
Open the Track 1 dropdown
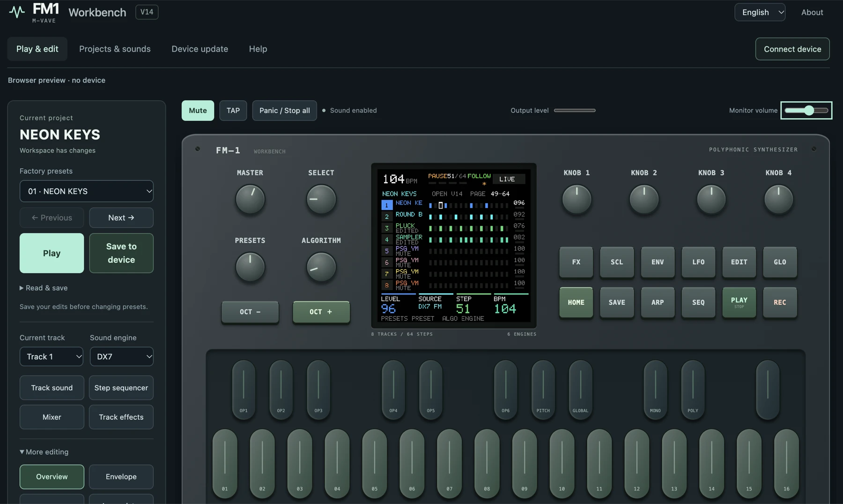click(x=52, y=356)
